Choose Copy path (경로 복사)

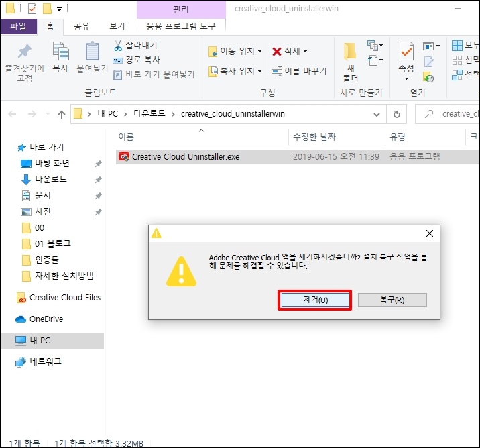(137, 60)
